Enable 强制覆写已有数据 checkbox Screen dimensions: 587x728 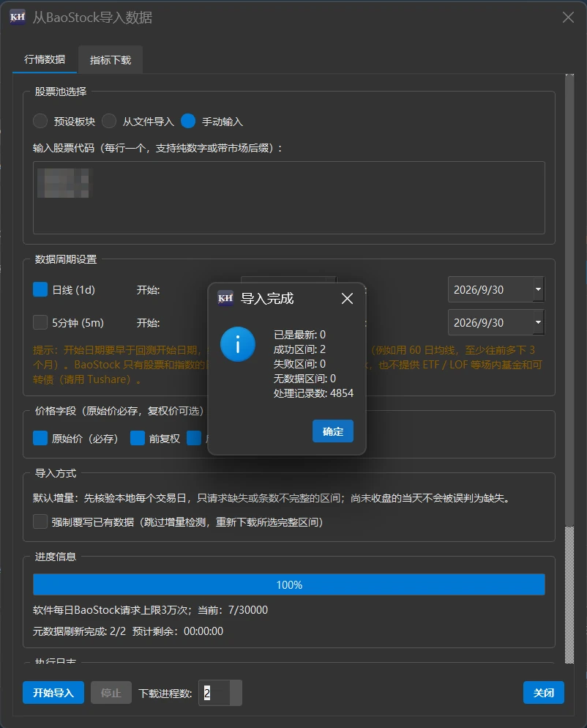[x=40, y=522]
